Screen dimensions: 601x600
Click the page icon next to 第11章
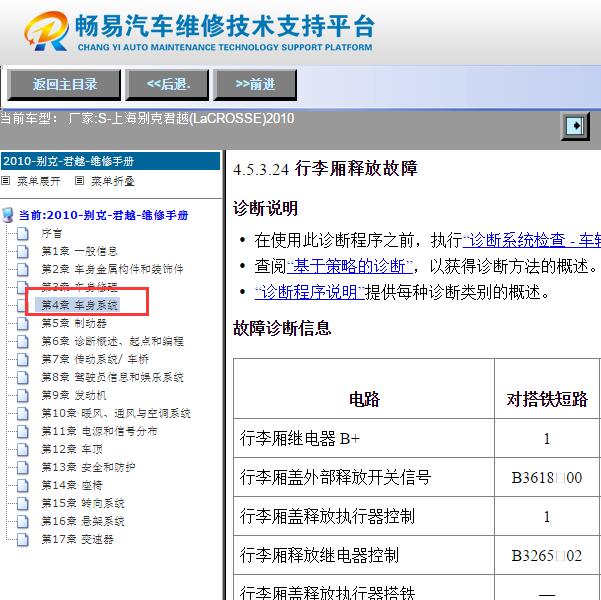pyautogui.click(x=23, y=431)
